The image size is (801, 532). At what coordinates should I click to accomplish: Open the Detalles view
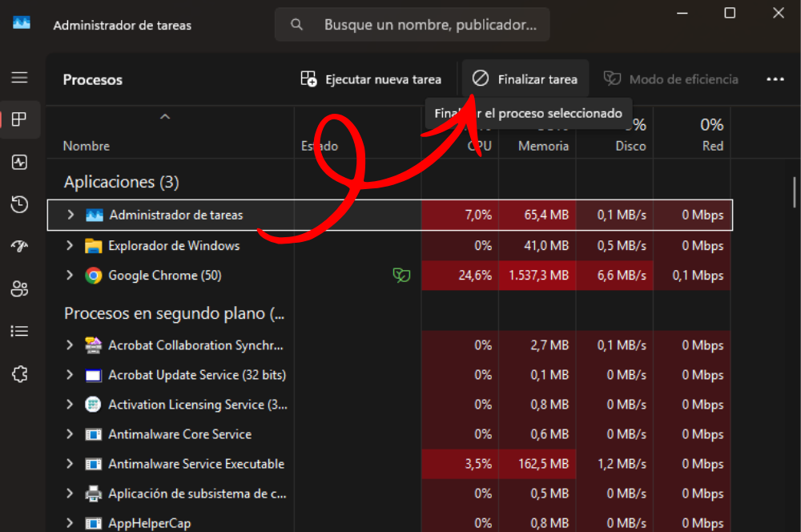[x=20, y=331]
